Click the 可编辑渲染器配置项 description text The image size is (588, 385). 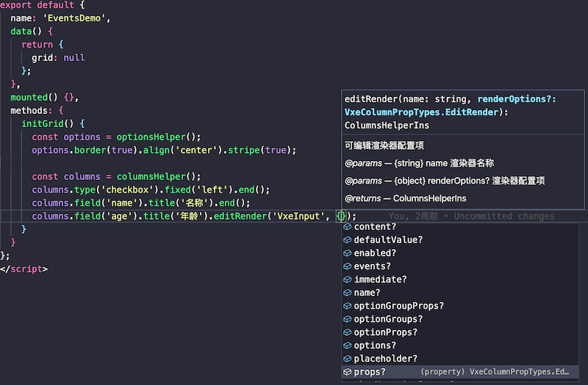pyautogui.click(x=384, y=145)
